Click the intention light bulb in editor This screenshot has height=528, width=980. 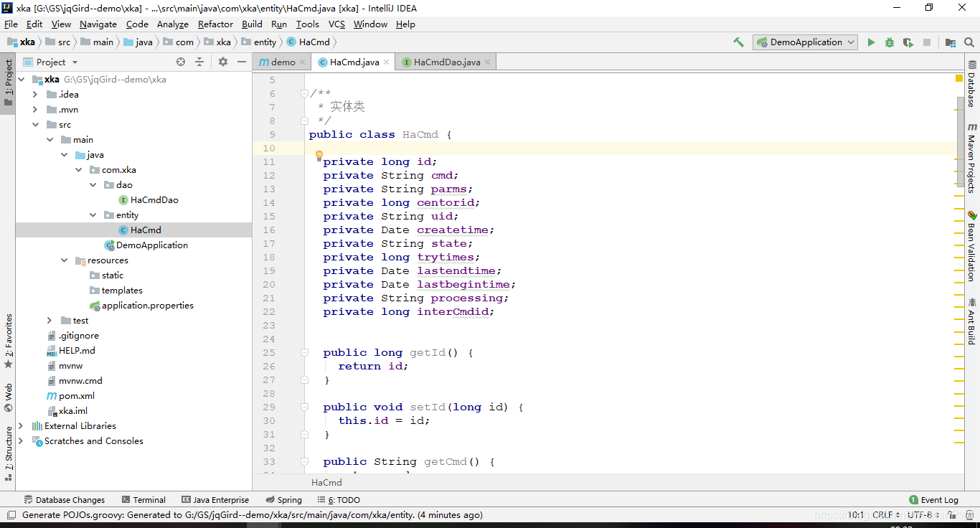point(319,155)
